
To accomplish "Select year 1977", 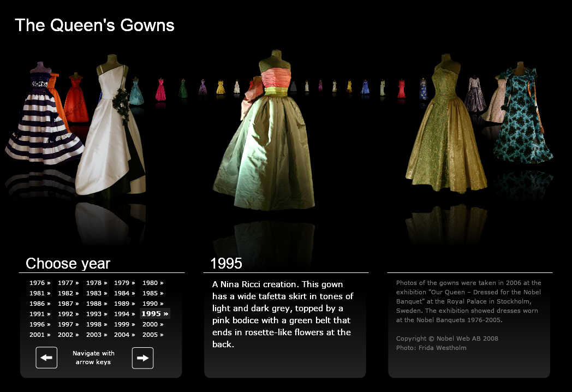I will 68,283.
